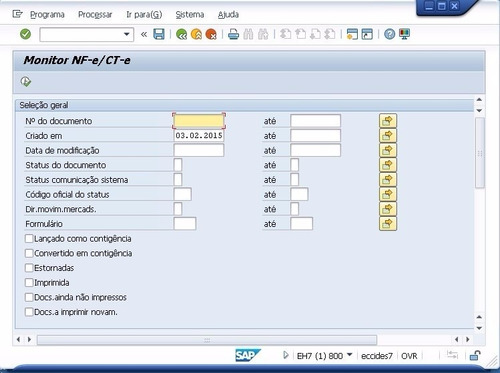Check the Estornadas checkbox
Viewport: 500px width, 373px height.
tap(29, 268)
